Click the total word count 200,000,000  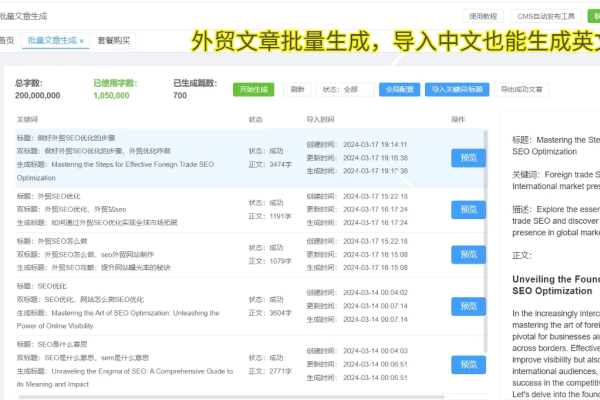point(38,95)
